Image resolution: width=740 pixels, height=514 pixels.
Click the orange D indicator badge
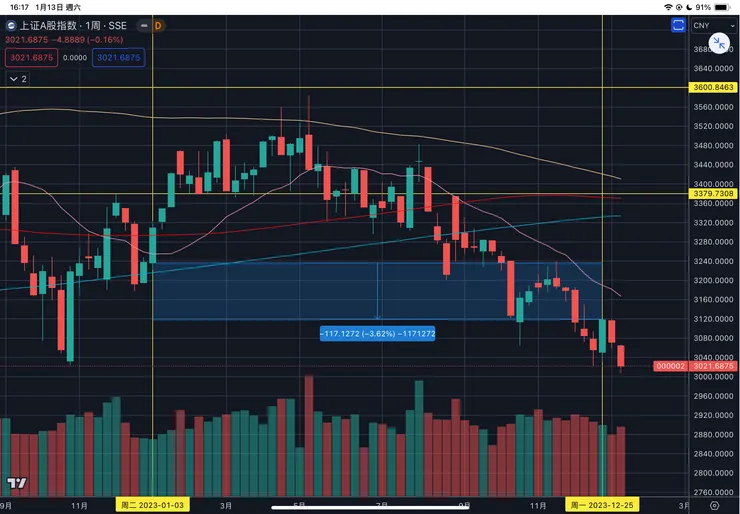tap(158, 25)
